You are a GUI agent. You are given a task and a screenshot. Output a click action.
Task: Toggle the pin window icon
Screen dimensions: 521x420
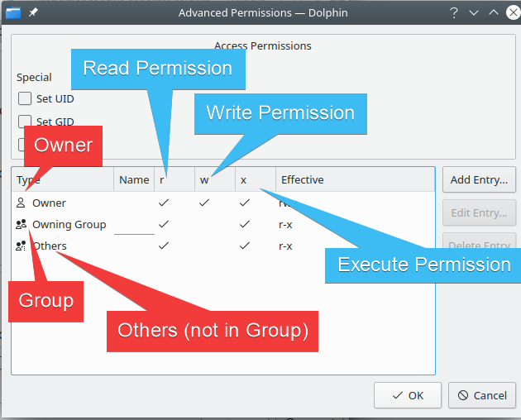click(33, 12)
